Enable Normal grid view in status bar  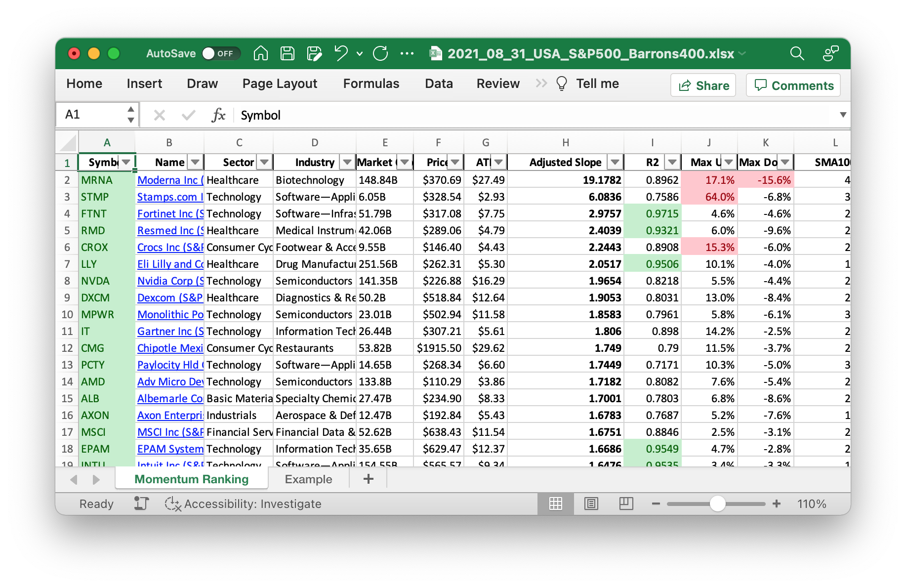(x=556, y=504)
